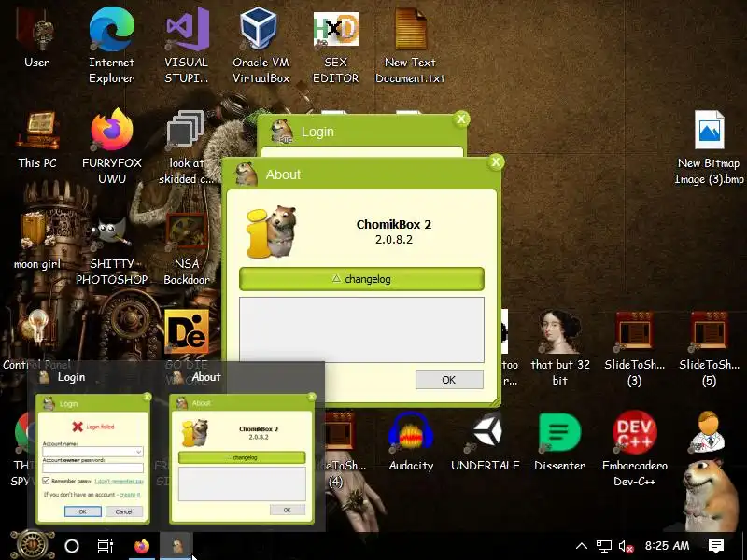Launch Audacity from desktop
This screenshot has width=747, height=560.
tap(411, 441)
